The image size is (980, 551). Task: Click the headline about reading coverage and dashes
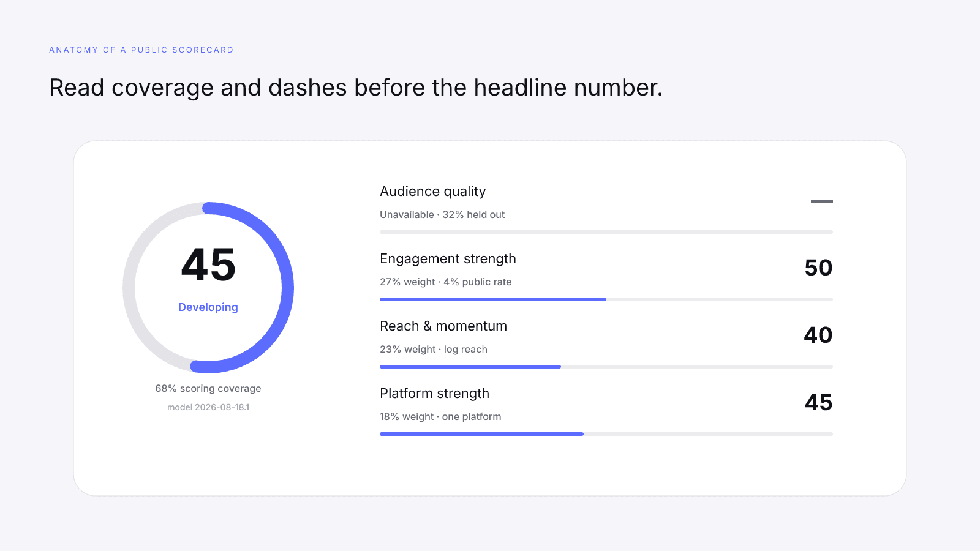click(356, 88)
